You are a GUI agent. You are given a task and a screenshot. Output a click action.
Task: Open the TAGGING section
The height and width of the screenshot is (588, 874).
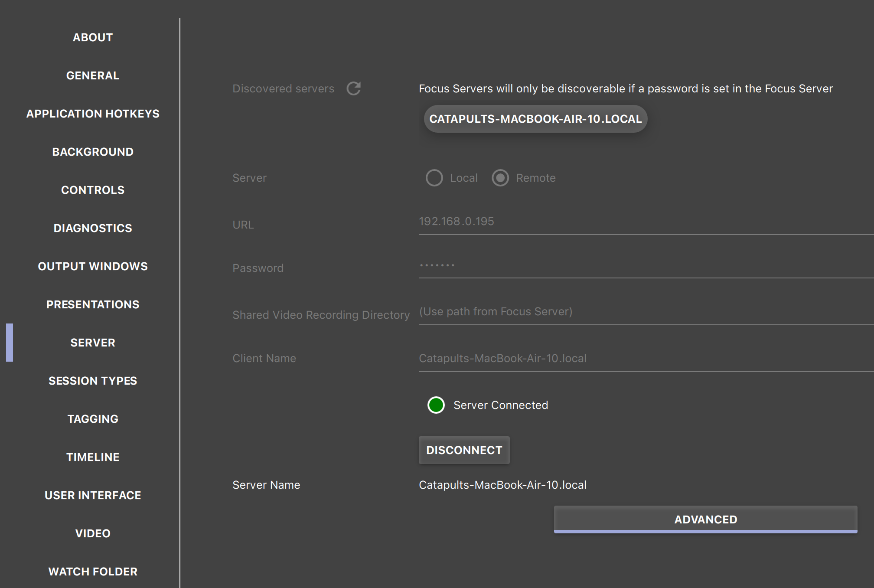point(92,419)
